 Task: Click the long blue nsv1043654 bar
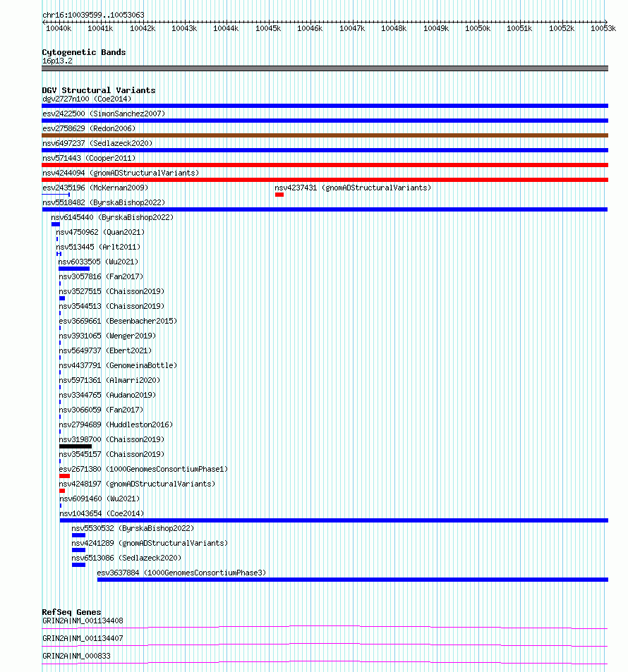(x=334, y=520)
